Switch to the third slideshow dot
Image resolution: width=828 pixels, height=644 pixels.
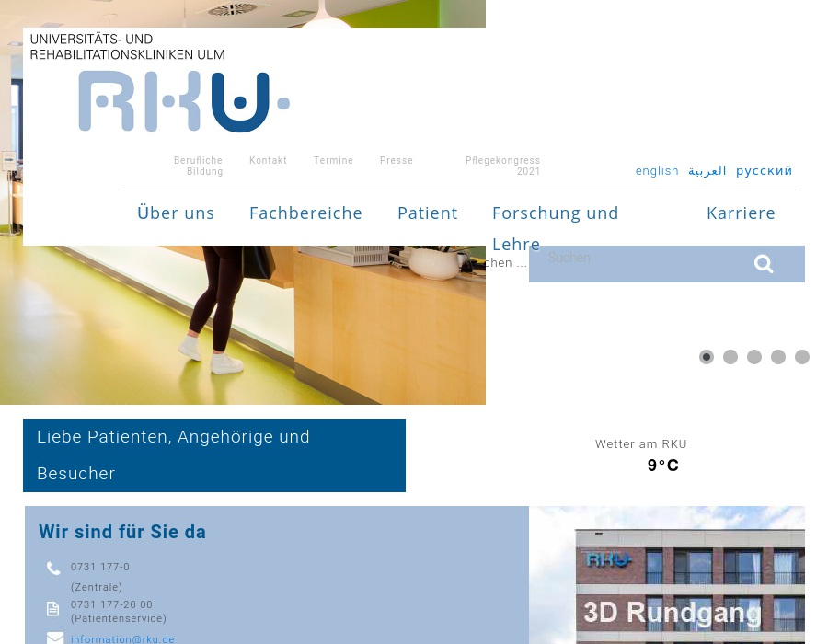754,357
